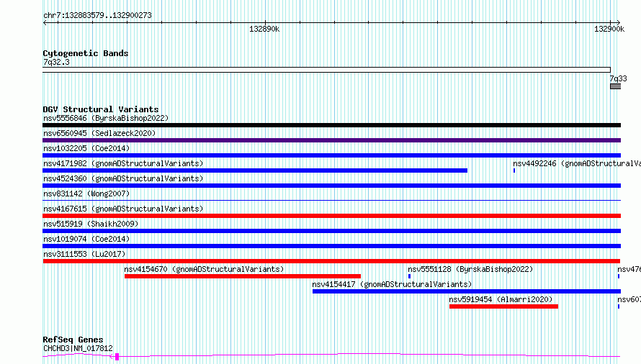The image size is (641, 364).
Task: Click the nsv4524360 (gnomADStructuralVariants) label
Action: tap(123, 178)
